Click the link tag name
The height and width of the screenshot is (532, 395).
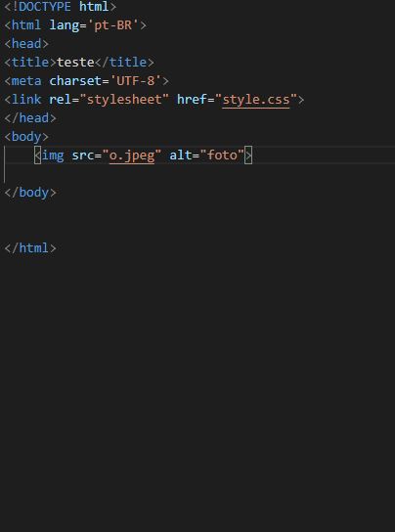pyautogui.click(x=26, y=100)
